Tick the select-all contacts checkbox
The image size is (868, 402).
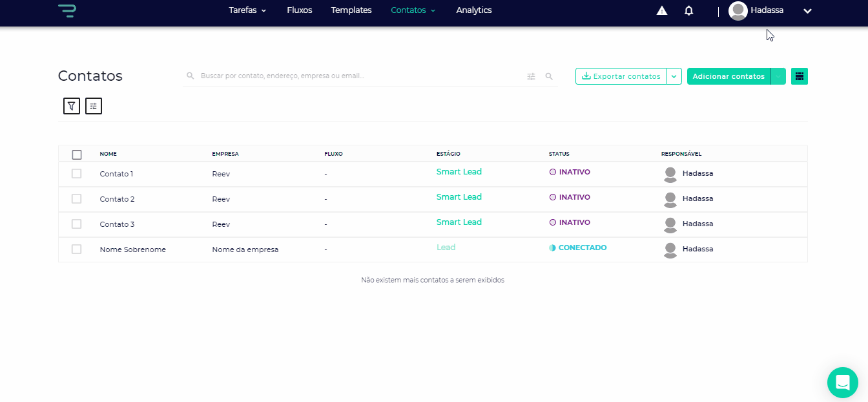tap(77, 154)
